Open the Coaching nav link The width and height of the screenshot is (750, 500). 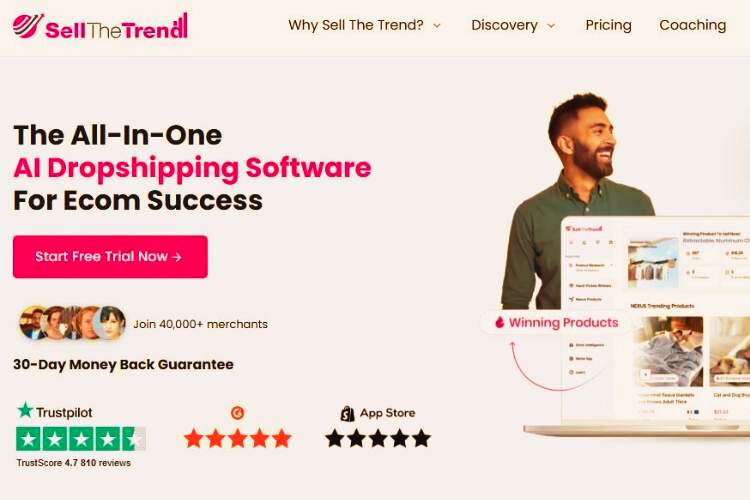(693, 25)
